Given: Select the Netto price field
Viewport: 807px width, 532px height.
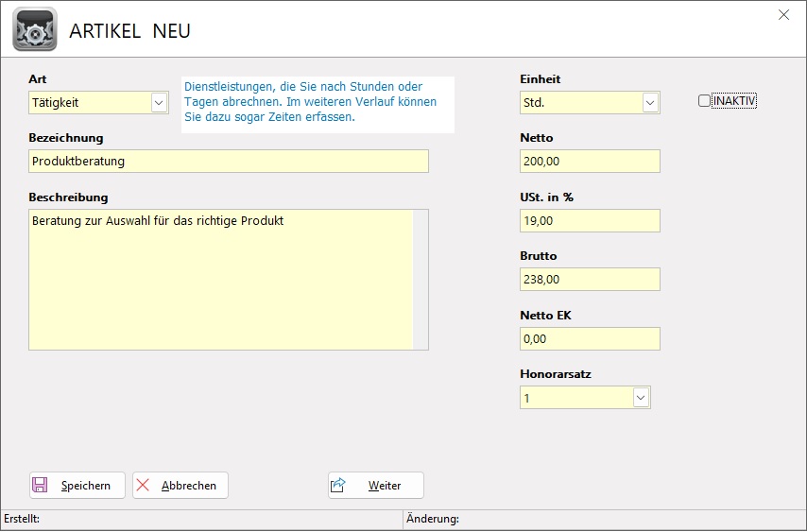Looking at the screenshot, I should pos(590,162).
